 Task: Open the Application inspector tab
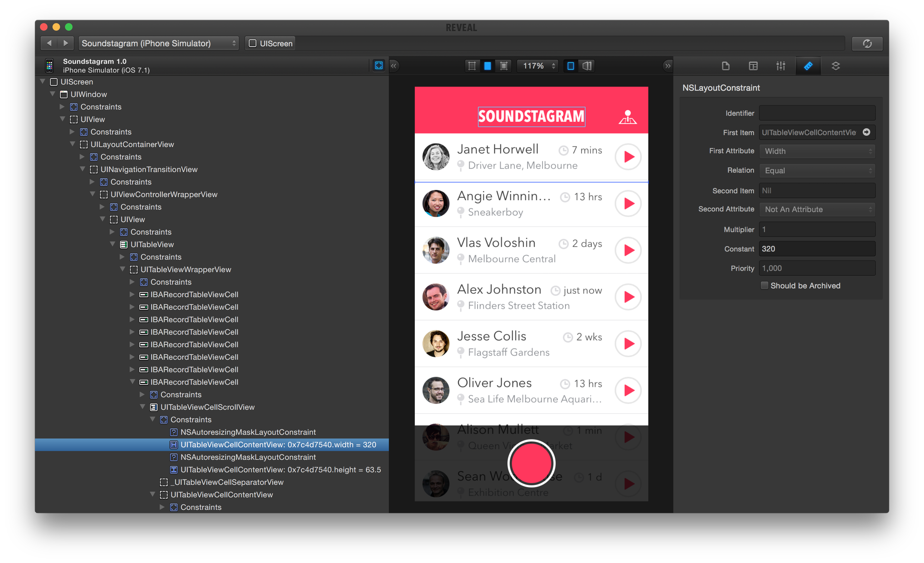pos(726,66)
